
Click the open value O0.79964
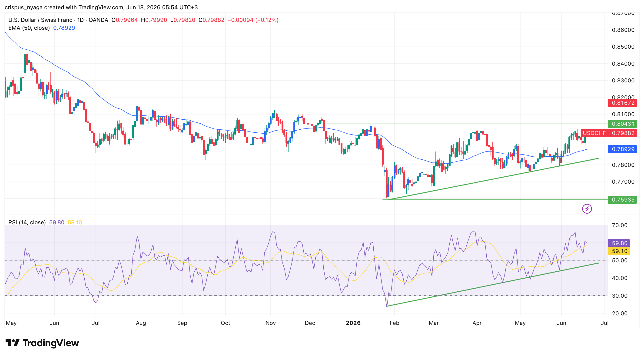point(125,20)
